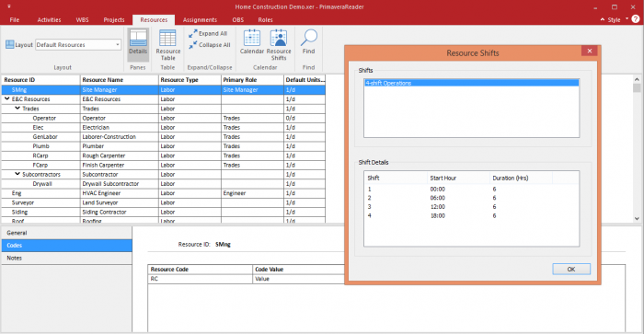Open the Style dropdown menu

[x=627, y=19]
